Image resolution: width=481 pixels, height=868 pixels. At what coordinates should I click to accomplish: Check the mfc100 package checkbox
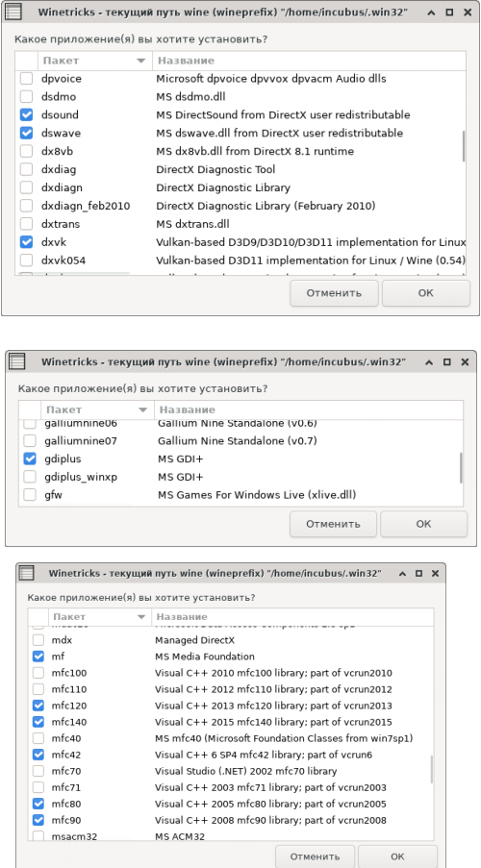38,673
